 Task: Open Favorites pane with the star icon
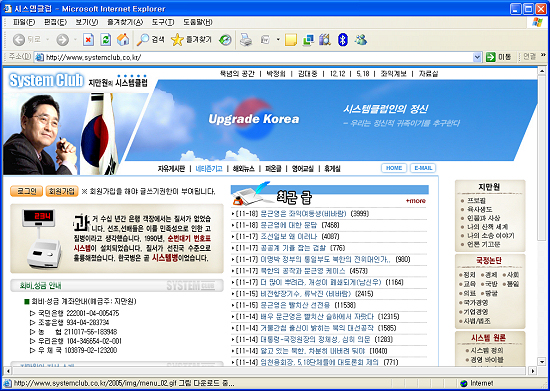[191, 40]
